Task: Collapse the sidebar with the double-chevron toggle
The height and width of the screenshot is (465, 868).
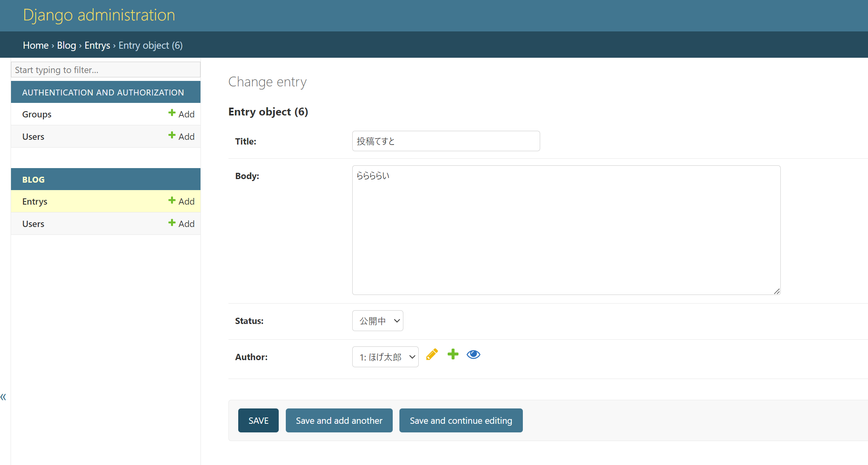Action: pyautogui.click(x=4, y=397)
